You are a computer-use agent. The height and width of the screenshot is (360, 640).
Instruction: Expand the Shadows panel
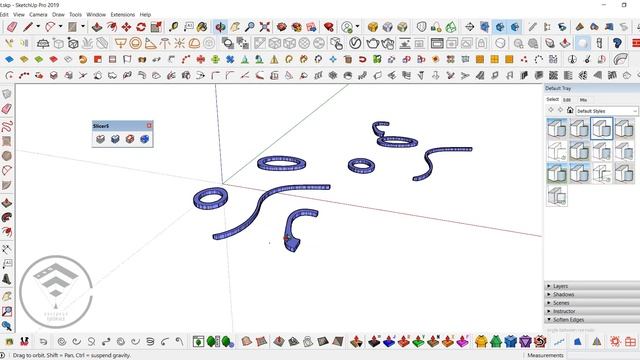(592, 294)
